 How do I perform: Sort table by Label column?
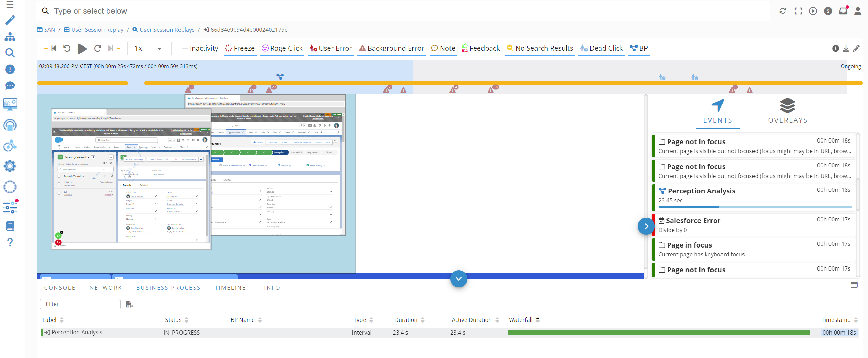pyautogui.click(x=53, y=320)
